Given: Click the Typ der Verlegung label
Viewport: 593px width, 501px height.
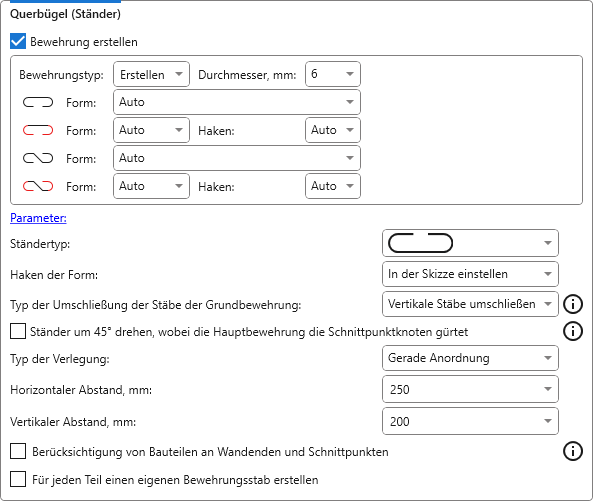Looking at the screenshot, I should [x=60, y=359].
